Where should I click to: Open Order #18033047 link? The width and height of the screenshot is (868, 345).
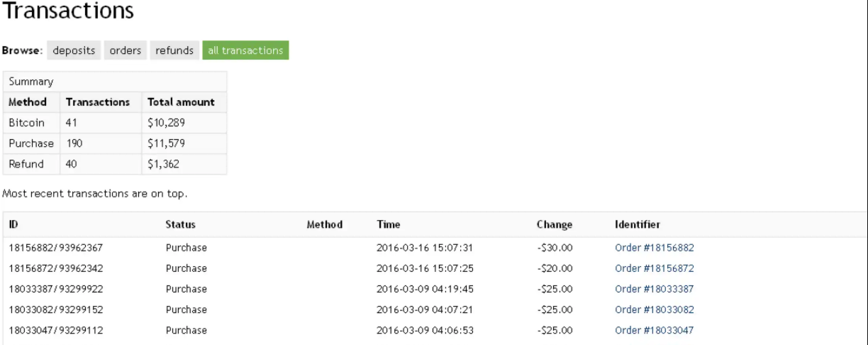(654, 330)
